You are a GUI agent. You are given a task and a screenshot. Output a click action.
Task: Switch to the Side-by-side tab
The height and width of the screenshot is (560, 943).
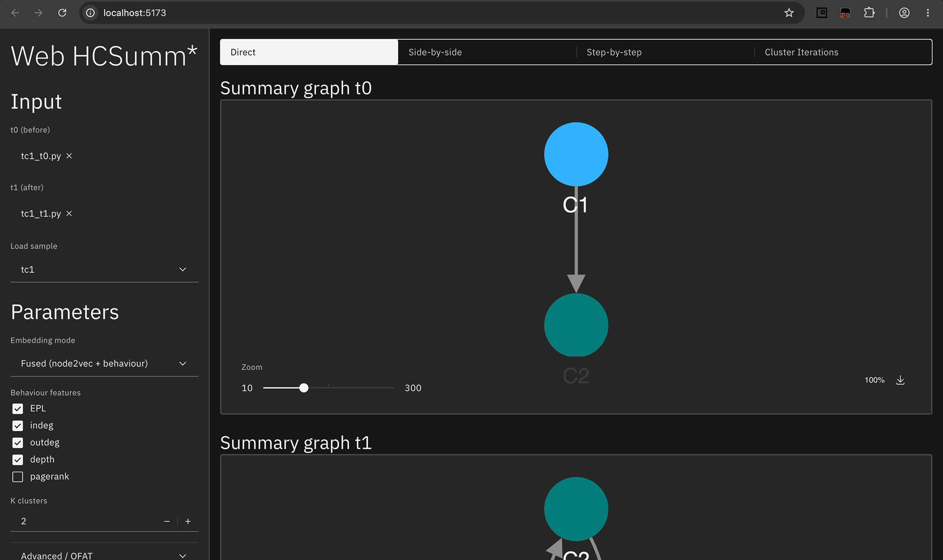[x=487, y=52]
